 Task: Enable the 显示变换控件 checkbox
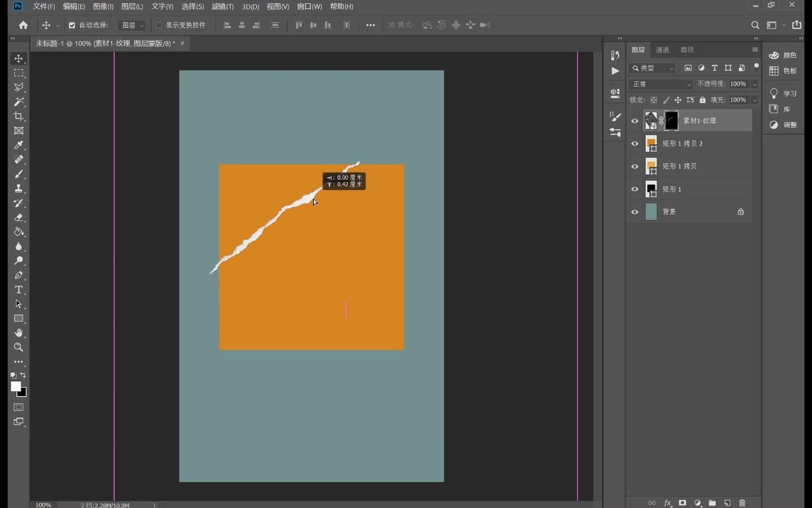[x=159, y=25]
